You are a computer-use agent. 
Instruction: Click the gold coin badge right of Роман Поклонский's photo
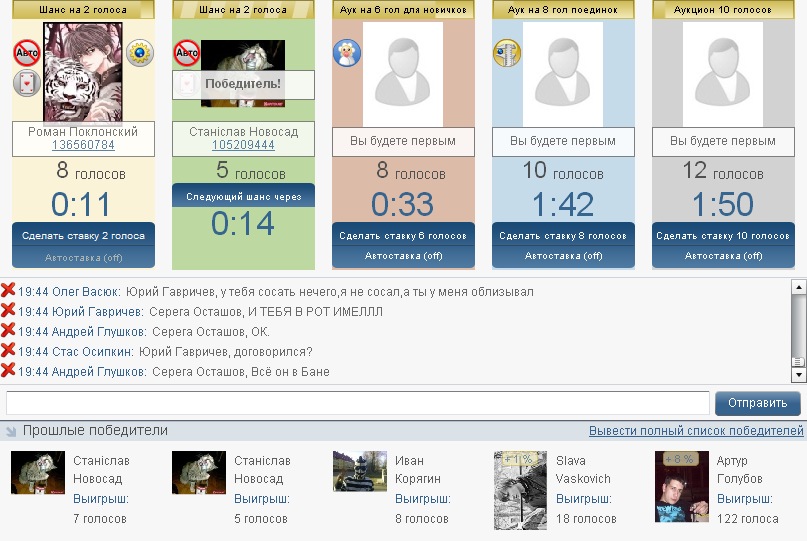[x=140, y=53]
